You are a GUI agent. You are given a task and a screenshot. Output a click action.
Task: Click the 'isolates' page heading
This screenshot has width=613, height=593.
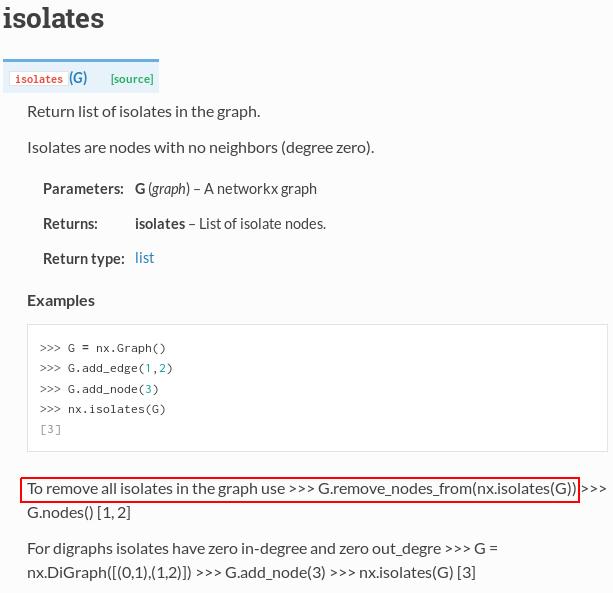coord(54,19)
